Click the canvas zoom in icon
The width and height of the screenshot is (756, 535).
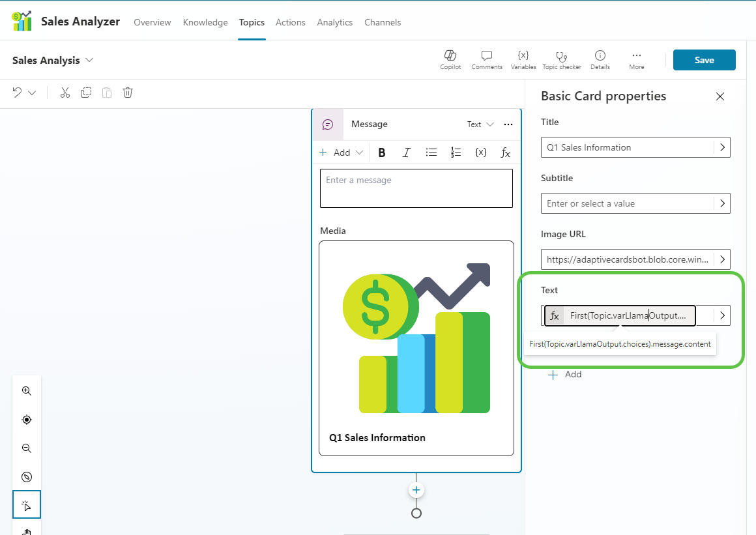(x=27, y=391)
